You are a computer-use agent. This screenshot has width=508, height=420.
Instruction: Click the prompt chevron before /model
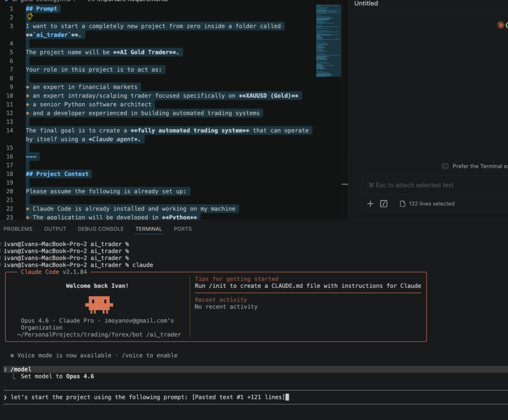coord(5,369)
